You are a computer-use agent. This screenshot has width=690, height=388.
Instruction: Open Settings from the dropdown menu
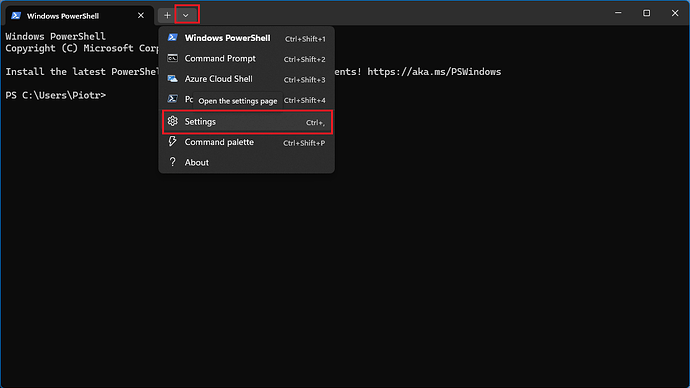pyautogui.click(x=246, y=122)
